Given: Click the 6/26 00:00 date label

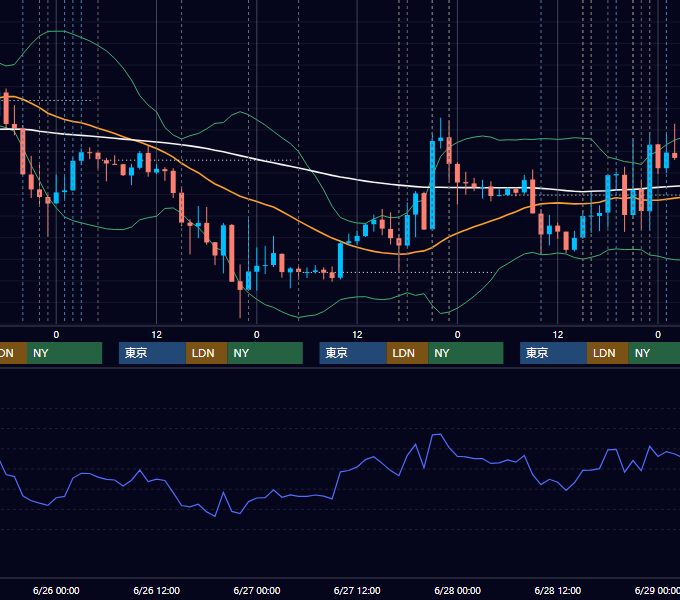Looking at the screenshot, I should [x=56, y=590].
